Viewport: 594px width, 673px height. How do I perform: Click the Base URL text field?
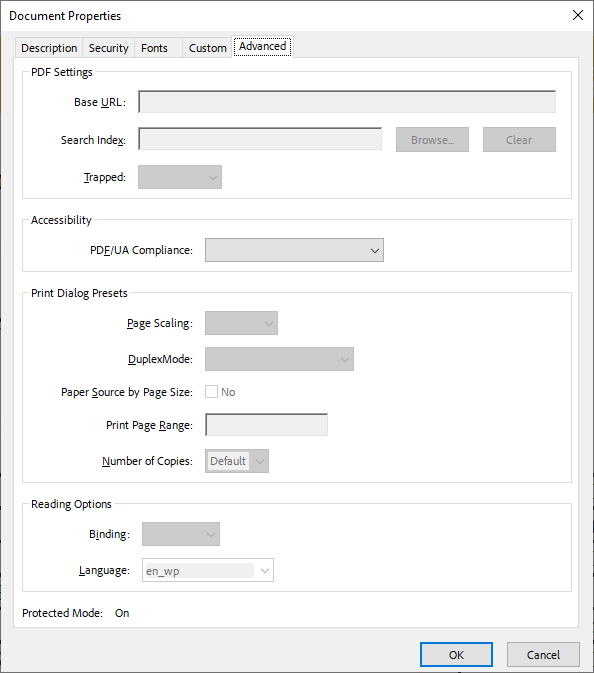(x=347, y=102)
